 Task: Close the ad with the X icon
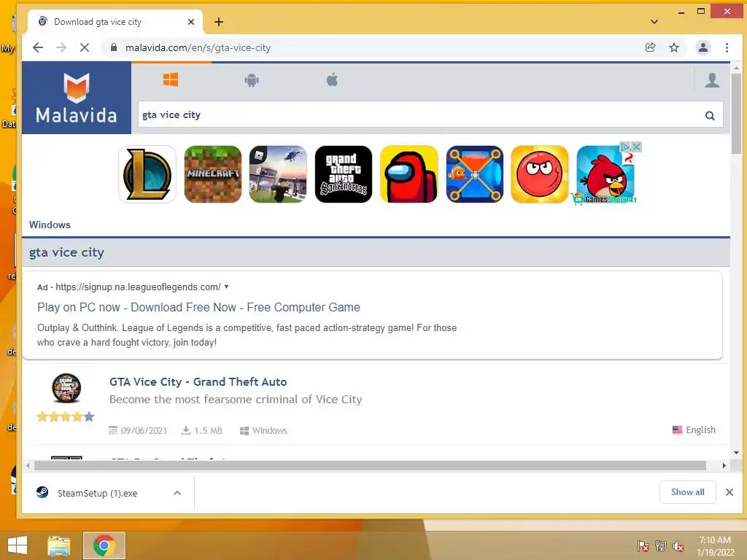point(636,147)
